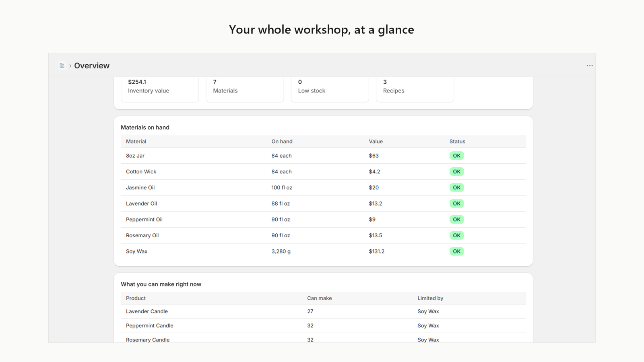Click the Status column header
This screenshot has width=644, height=362.
click(x=457, y=142)
